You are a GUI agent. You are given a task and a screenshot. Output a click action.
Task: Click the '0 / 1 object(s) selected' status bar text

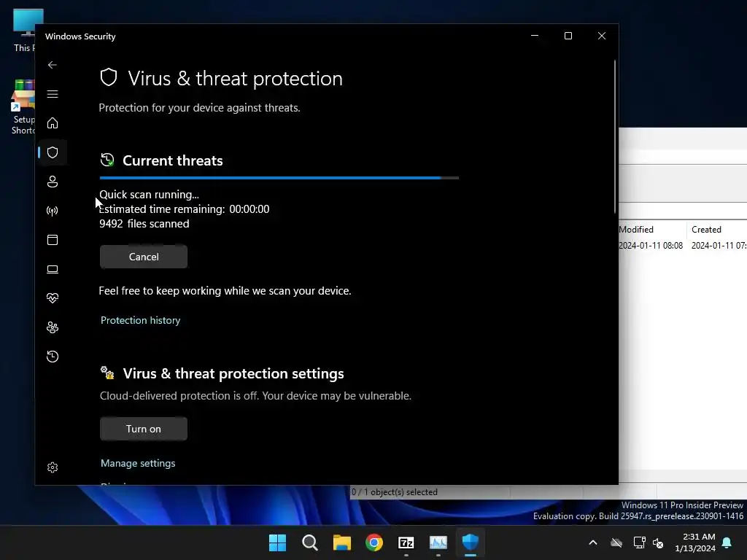pos(395,492)
